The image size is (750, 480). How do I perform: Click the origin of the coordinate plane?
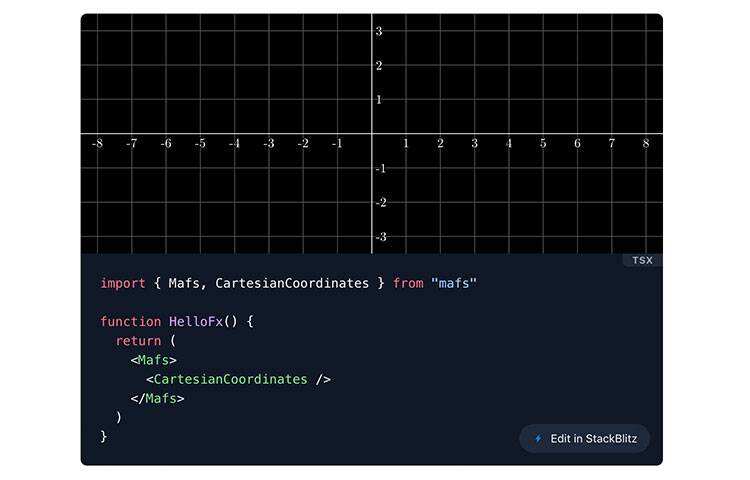click(x=372, y=134)
